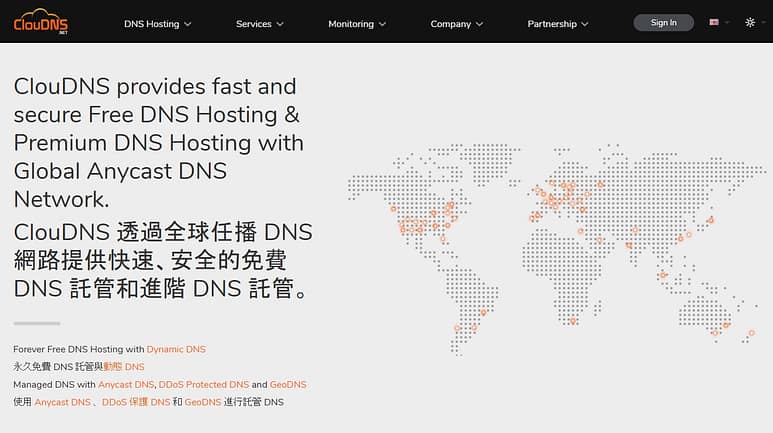This screenshot has height=433, width=773.
Task: Expand the language selector arrow
Action: [727, 22]
